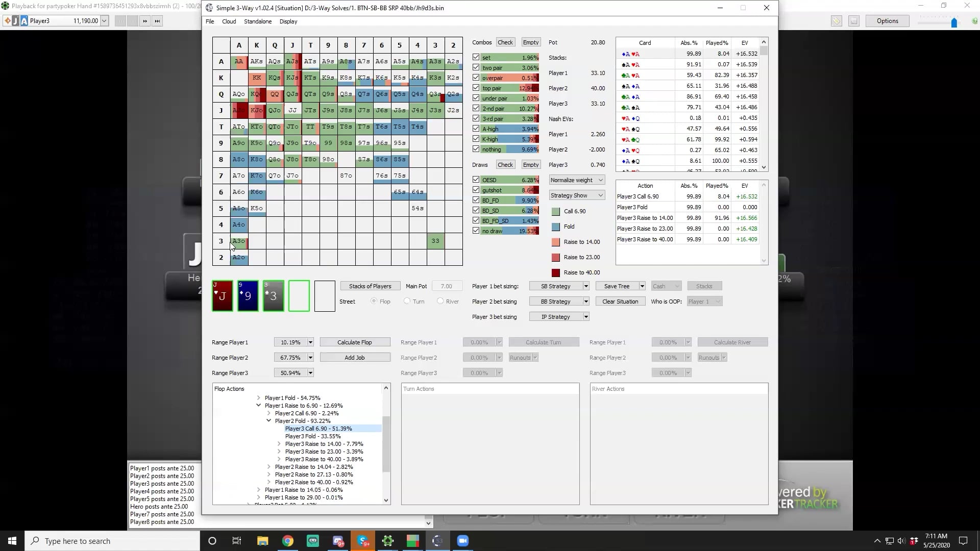Image resolution: width=980 pixels, height=551 pixels.
Task: Open the Display menu
Action: coord(288,21)
